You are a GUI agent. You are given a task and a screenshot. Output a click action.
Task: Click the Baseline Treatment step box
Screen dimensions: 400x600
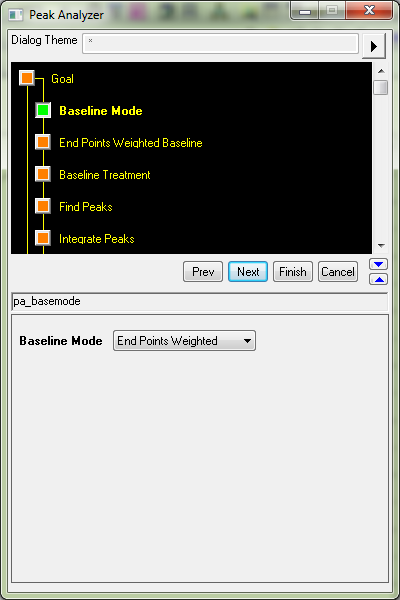(43, 174)
